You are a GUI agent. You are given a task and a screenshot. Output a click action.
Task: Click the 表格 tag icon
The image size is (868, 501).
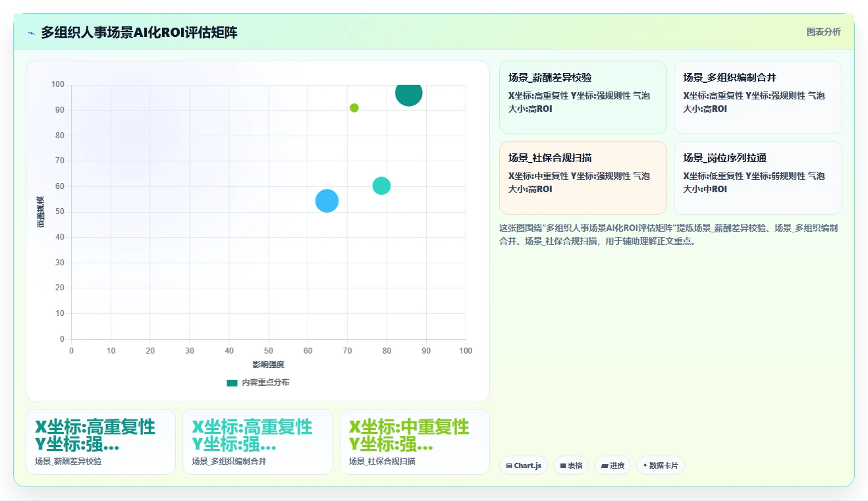[x=563, y=465]
